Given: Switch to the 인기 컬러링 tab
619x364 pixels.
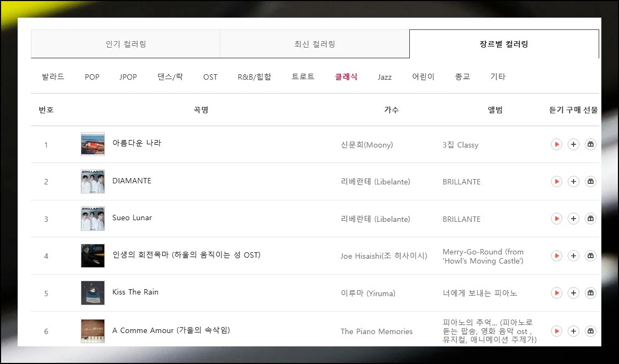Looking at the screenshot, I should click(126, 44).
